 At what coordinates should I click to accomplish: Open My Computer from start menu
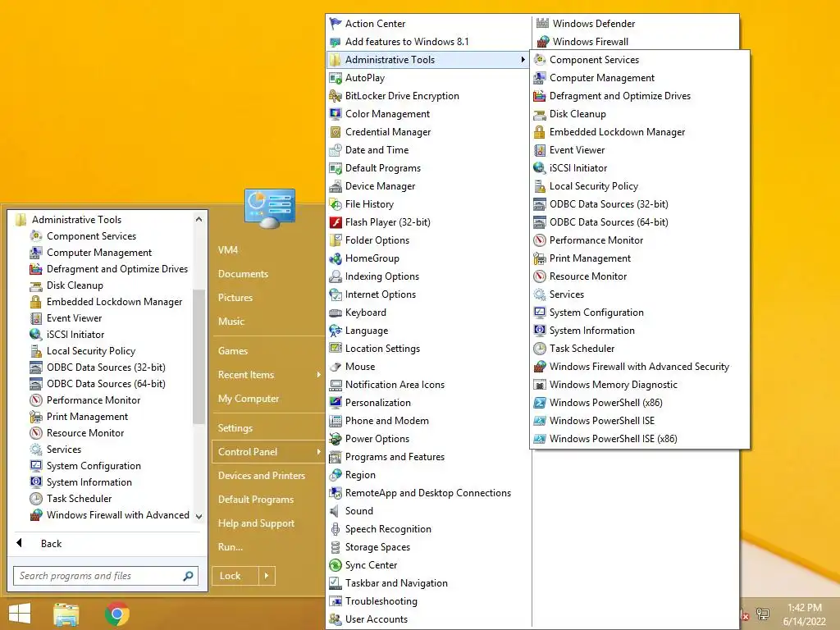point(249,399)
